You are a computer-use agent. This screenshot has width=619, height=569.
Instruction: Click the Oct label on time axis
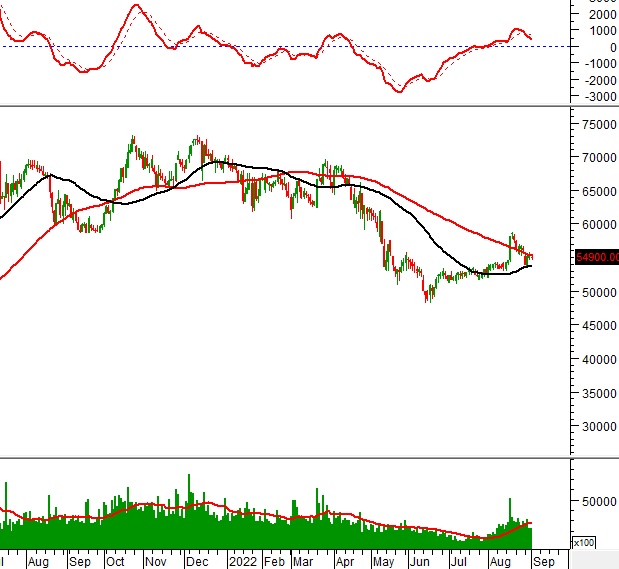(115, 561)
